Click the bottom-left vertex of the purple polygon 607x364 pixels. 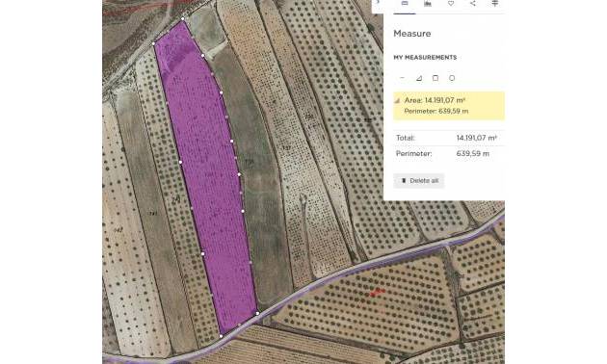pyautogui.click(x=221, y=336)
